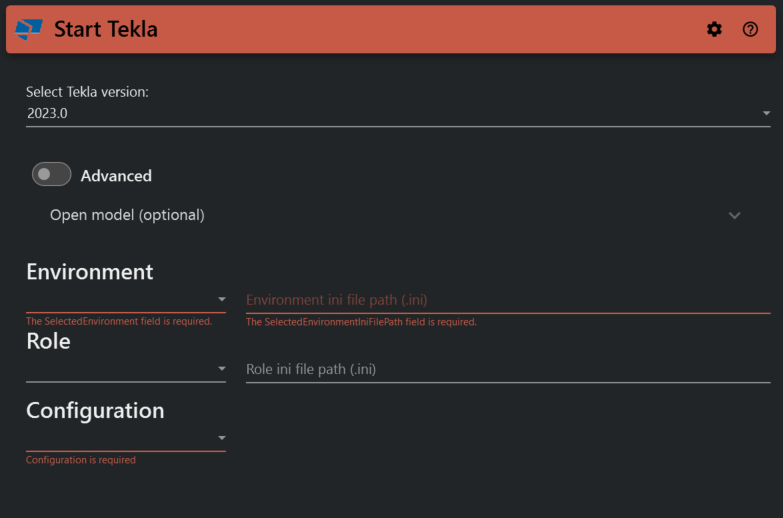Focus the Role ini file path field
The image size is (783, 518).
pyautogui.click(x=507, y=369)
